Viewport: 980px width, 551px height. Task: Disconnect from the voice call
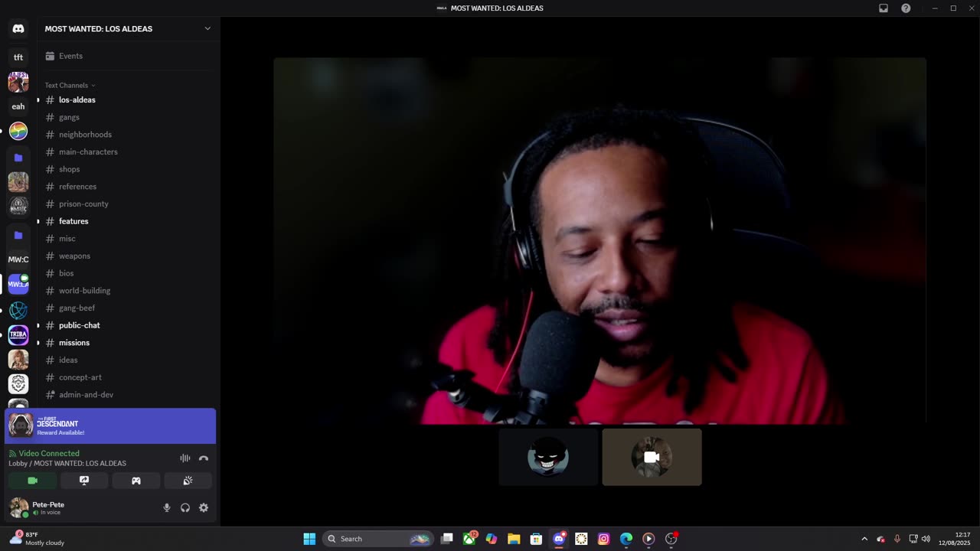coord(204,458)
